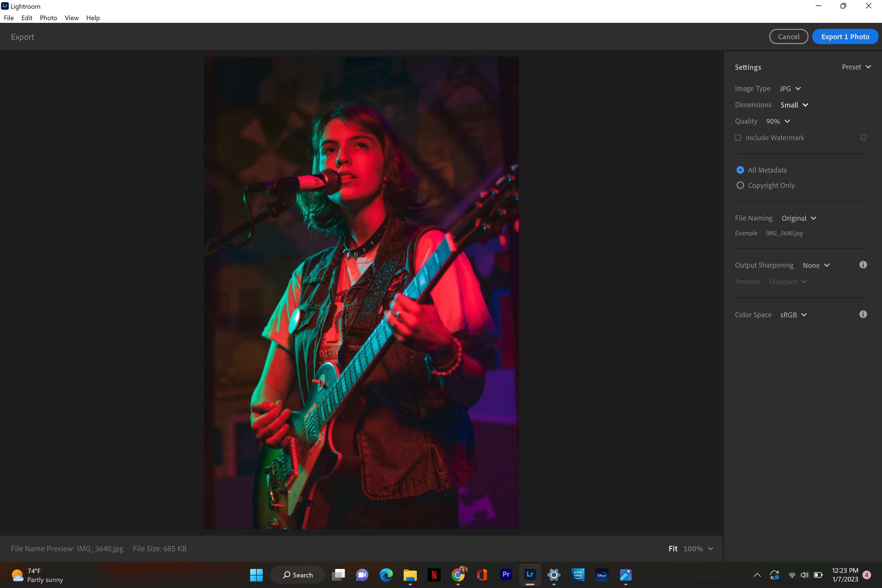Open Google Chrome from taskbar
882x588 pixels.
[x=458, y=574]
